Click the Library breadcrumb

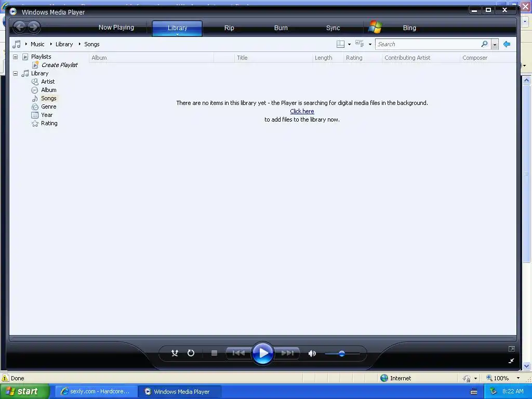[x=64, y=44]
